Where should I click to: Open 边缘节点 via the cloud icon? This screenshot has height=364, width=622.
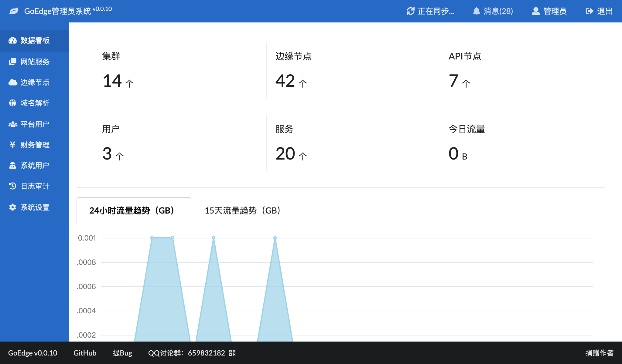click(x=12, y=82)
